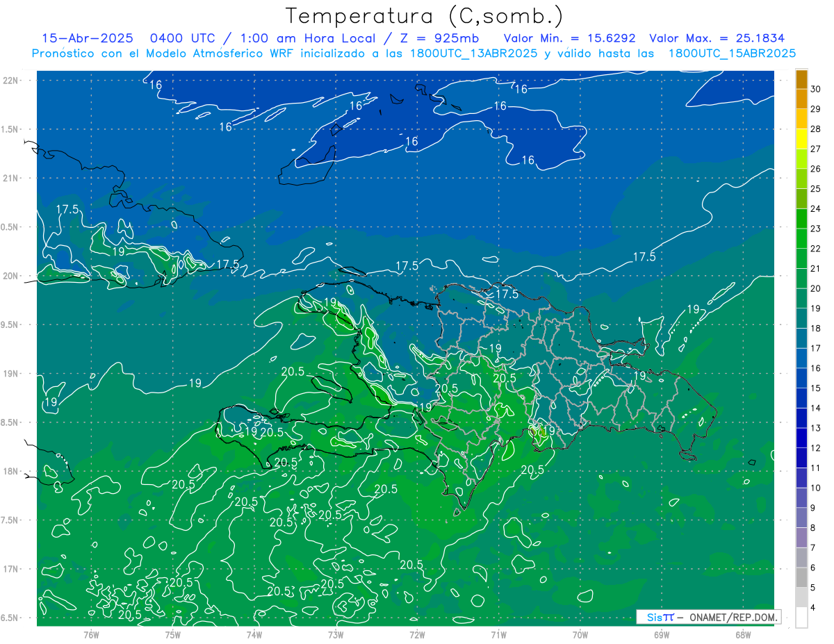The height and width of the screenshot is (644, 834).
Task: Click the color bar label "27"
Action: [x=816, y=149]
